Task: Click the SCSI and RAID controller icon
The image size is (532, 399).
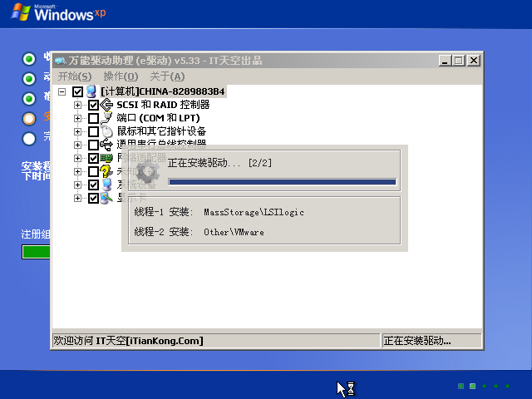Action: pos(106,105)
